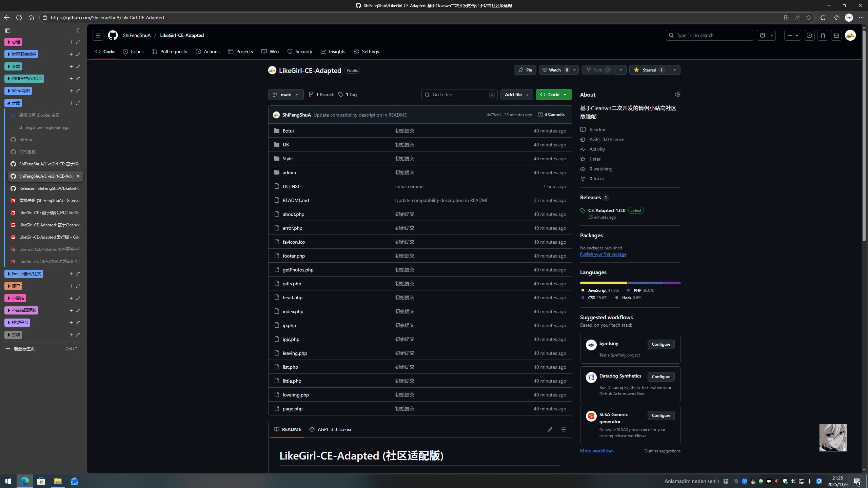868x488 pixels.
Task: Edit README with the pencil icon
Action: click(x=550, y=429)
